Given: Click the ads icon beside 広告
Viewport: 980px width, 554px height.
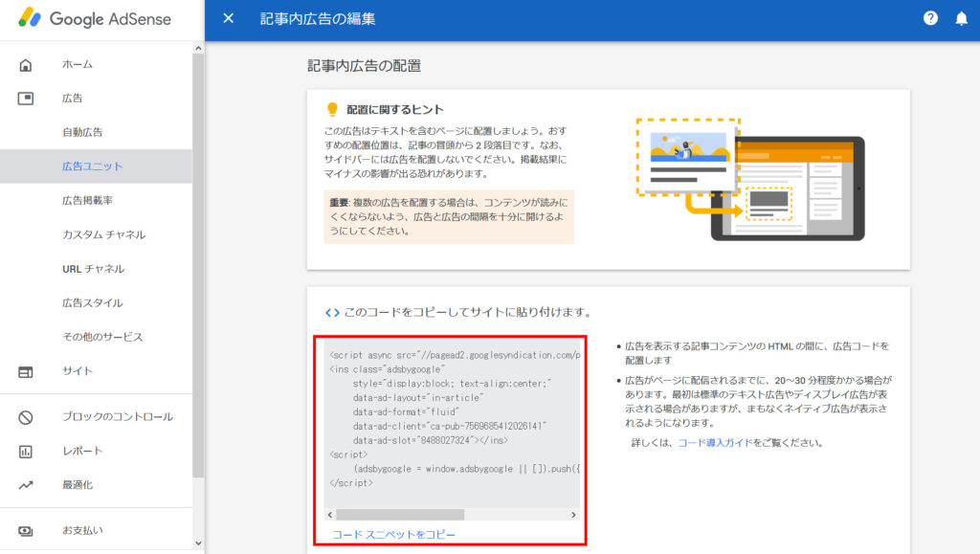Looking at the screenshot, I should point(26,98).
